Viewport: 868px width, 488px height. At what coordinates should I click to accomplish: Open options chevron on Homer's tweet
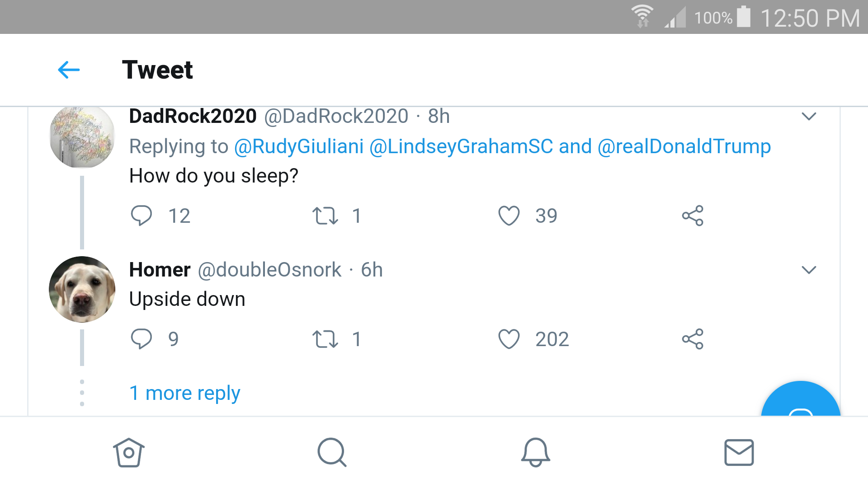click(x=809, y=270)
